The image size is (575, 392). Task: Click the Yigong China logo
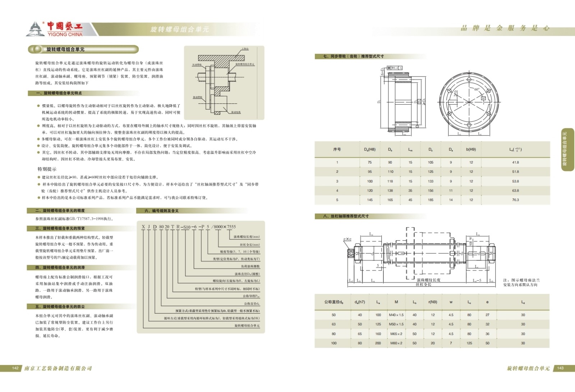click(x=55, y=29)
